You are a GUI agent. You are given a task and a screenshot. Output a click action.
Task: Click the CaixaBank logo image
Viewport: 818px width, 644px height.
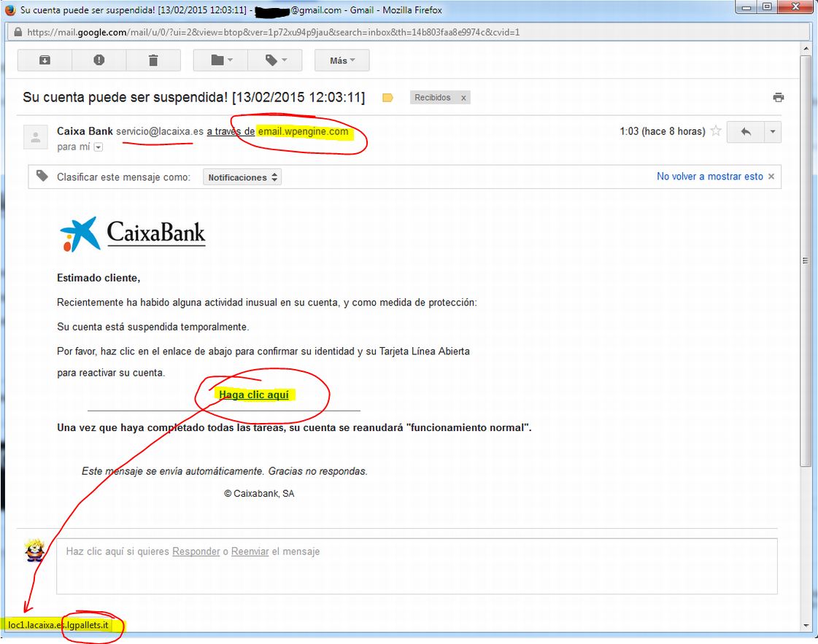pyautogui.click(x=133, y=234)
